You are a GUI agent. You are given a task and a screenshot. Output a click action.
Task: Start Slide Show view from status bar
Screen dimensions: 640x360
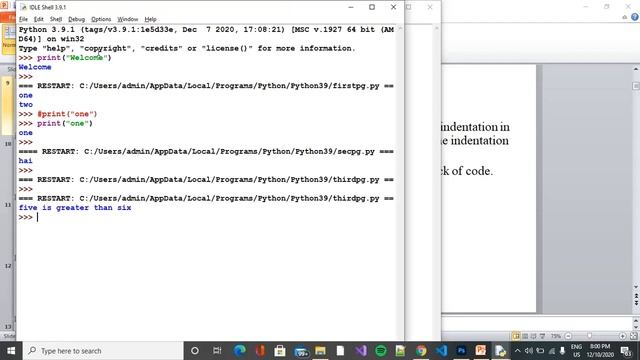[x=542, y=336]
